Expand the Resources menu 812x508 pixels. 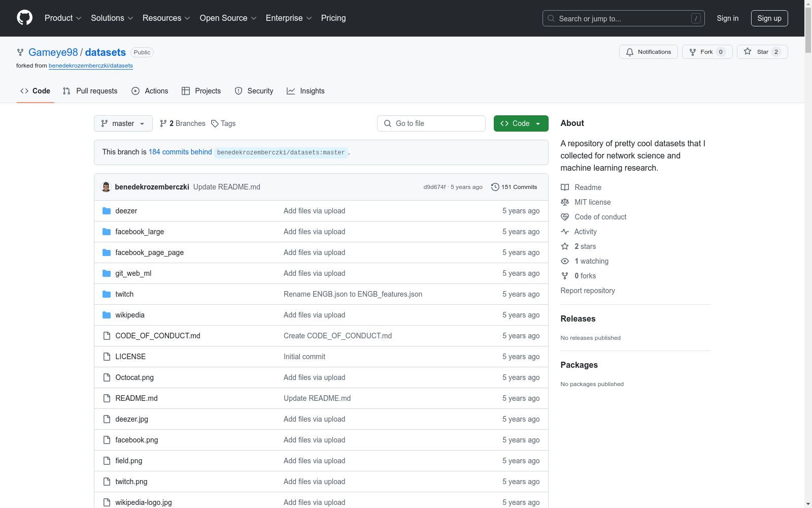[x=166, y=18]
